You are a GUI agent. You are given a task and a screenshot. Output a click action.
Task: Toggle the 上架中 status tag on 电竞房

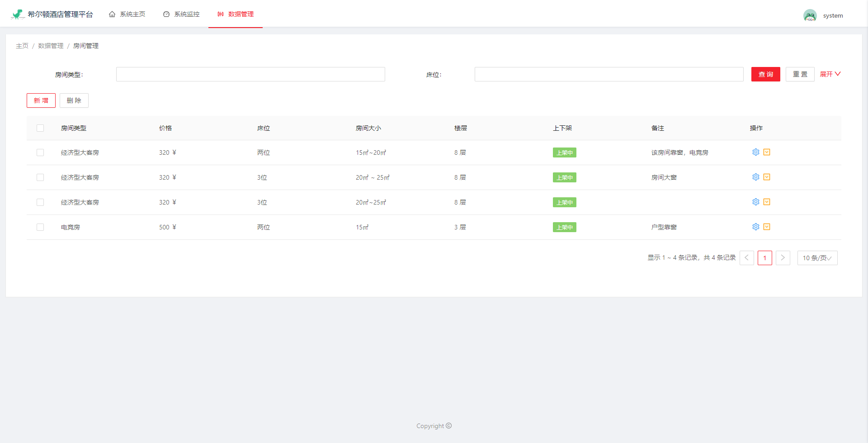pos(564,227)
